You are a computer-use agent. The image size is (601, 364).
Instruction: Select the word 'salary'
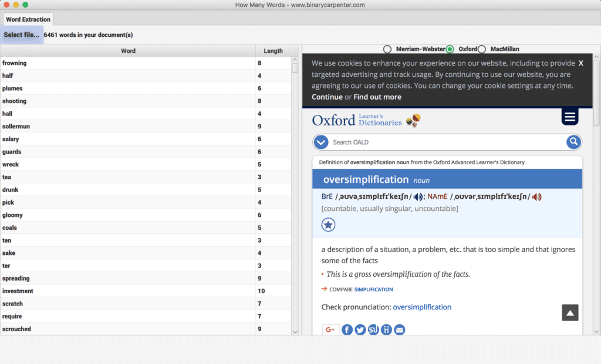[11, 139]
